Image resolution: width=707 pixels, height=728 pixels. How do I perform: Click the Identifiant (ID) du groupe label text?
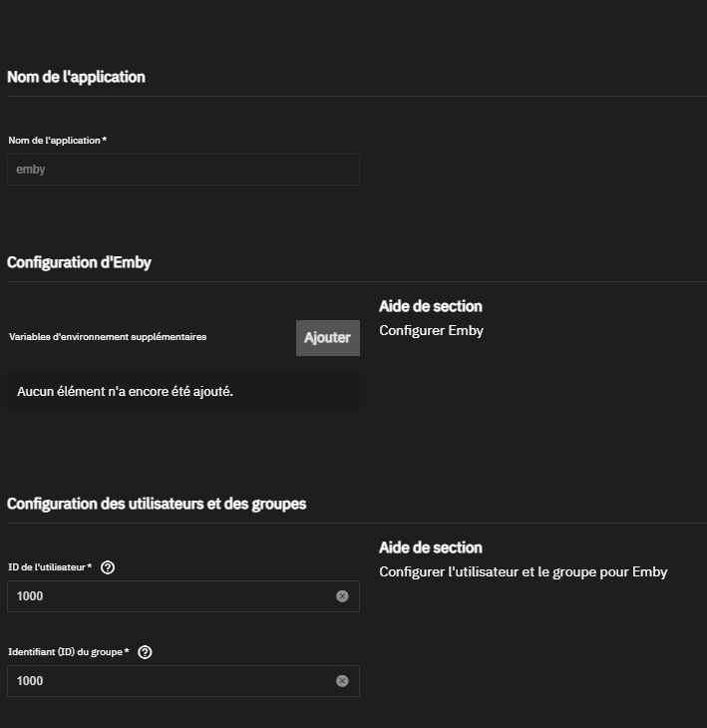coord(68,652)
